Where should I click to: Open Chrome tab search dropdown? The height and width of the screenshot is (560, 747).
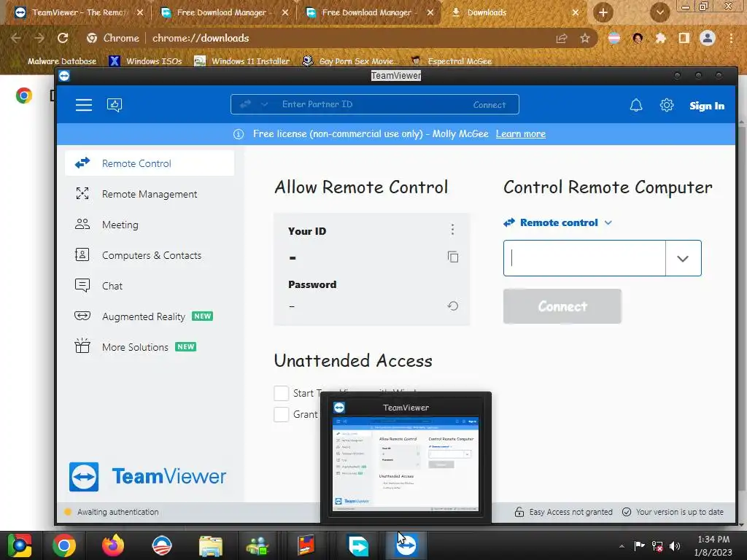(x=659, y=12)
